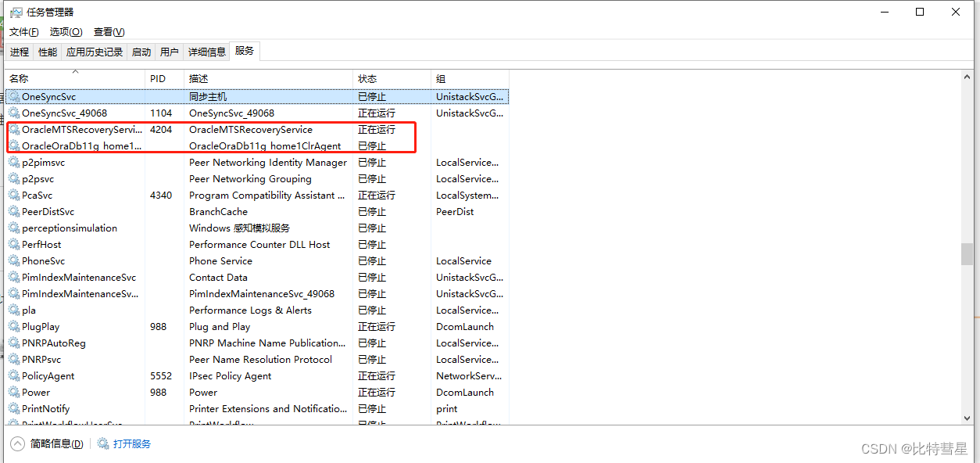Image resolution: width=980 pixels, height=463 pixels.
Task: Click the perceptionsimulation service icon
Action: [14, 228]
